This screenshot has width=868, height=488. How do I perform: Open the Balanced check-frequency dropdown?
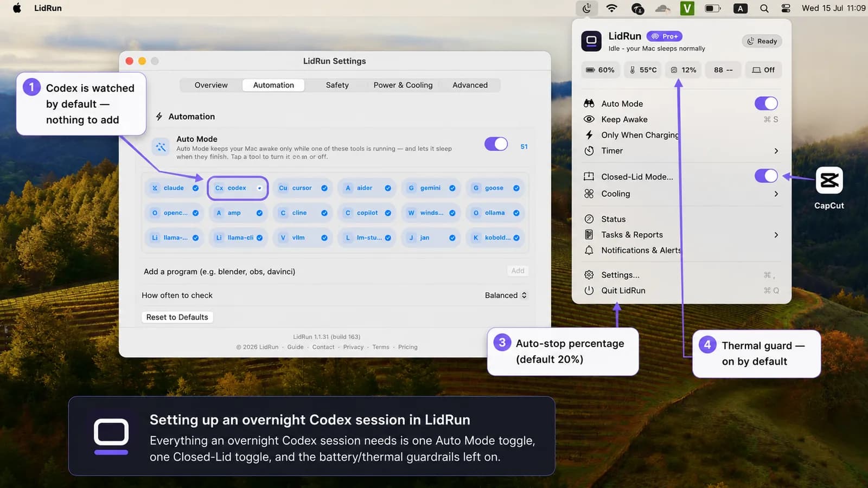pyautogui.click(x=506, y=296)
